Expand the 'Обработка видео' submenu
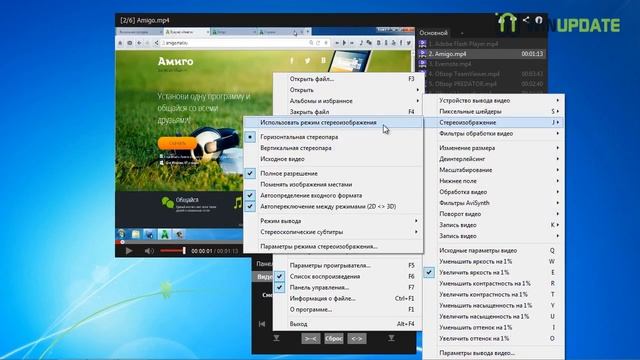The image size is (640, 360). tap(494, 192)
